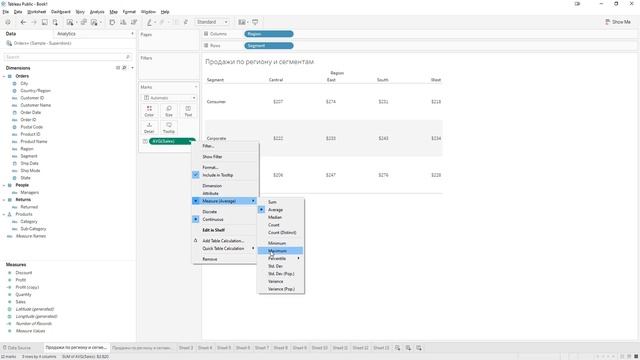
Task: Select Variance (Pop.) in submenu
Action: 280,289
